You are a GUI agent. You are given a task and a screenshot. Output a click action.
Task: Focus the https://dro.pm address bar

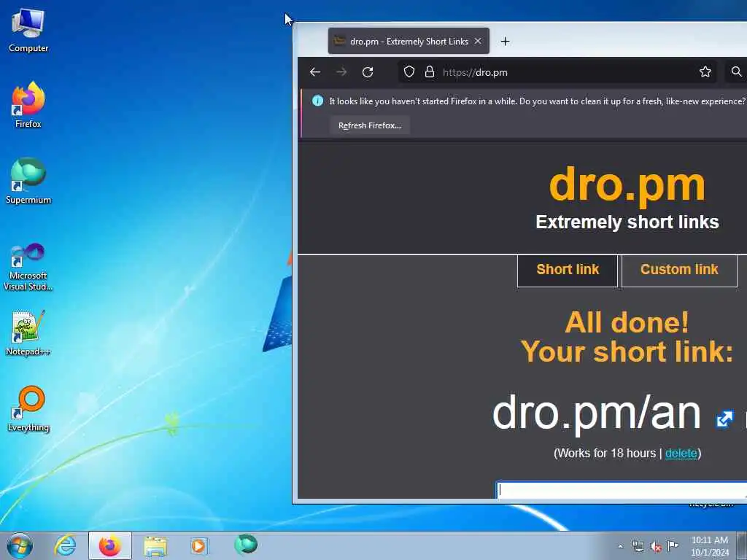pyautogui.click(x=557, y=72)
